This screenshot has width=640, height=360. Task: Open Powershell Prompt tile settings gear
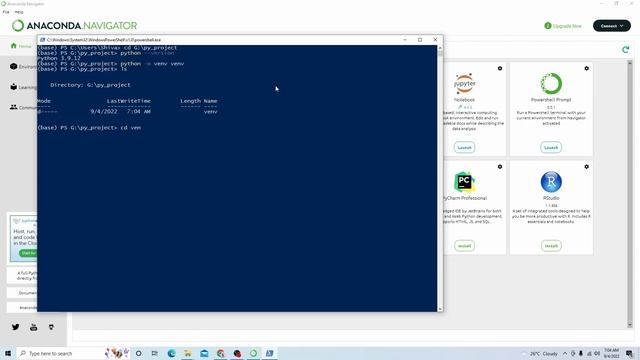click(586, 69)
